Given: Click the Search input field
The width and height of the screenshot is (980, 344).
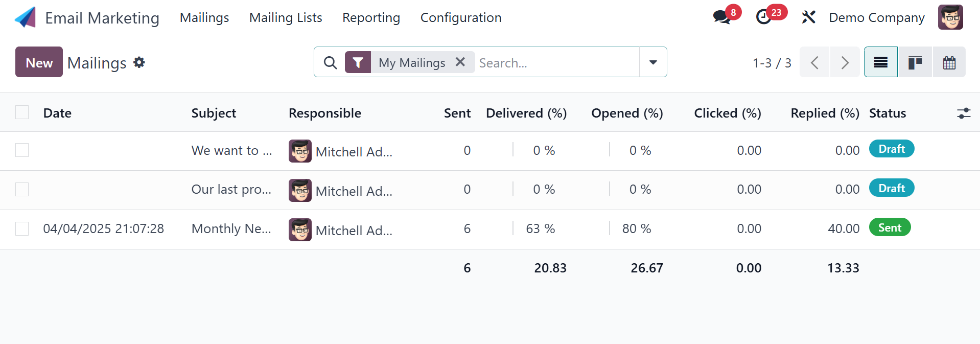Looking at the screenshot, I should (x=557, y=62).
